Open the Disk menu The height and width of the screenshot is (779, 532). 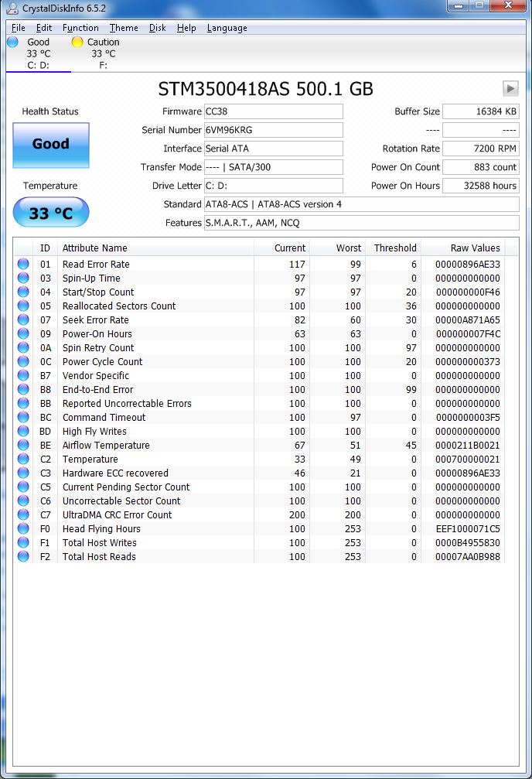[x=158, y=28]
